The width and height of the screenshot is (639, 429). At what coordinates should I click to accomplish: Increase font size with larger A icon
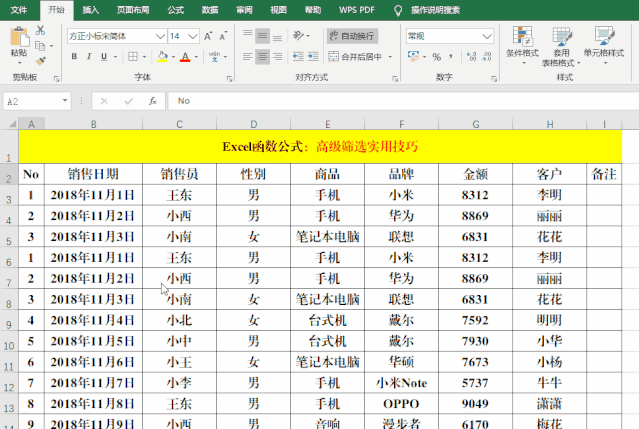tap(207, 36)
